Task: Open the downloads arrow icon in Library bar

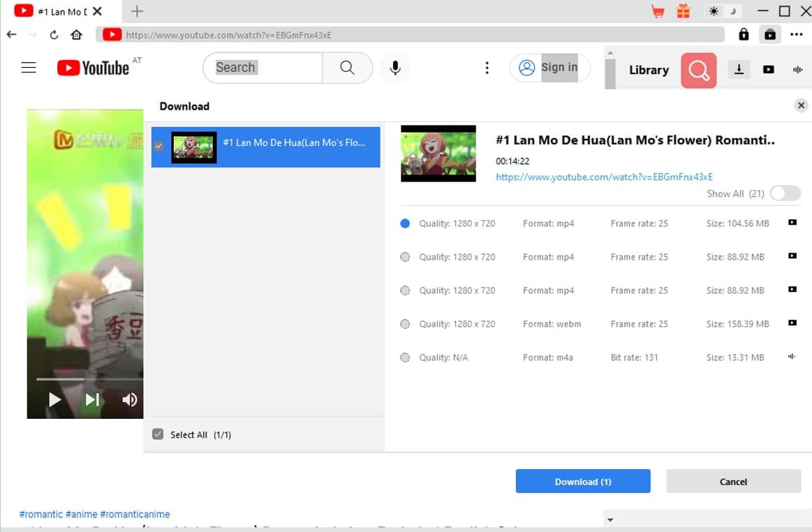Action: 739,69
